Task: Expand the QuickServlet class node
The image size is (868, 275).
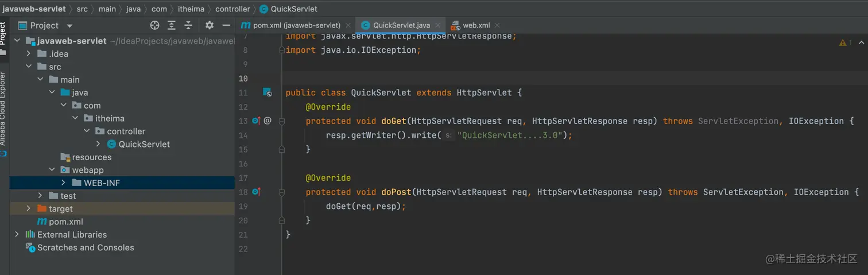Action: (98, 144)
